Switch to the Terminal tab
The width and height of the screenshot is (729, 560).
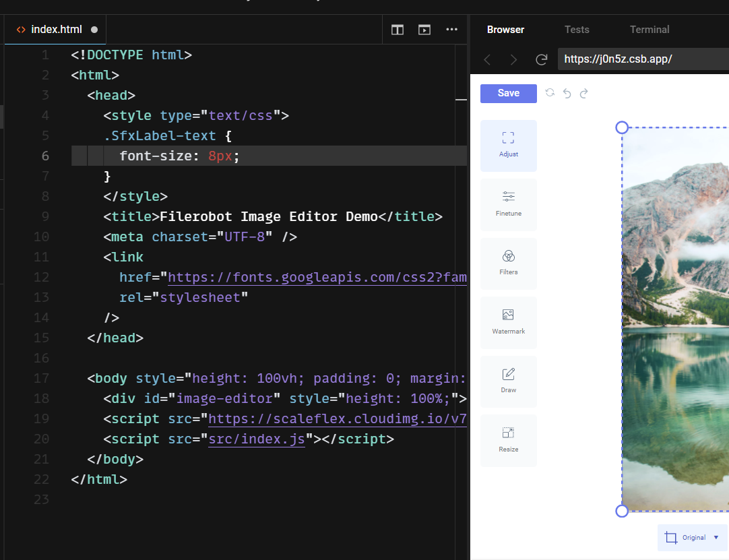[649, 30]
